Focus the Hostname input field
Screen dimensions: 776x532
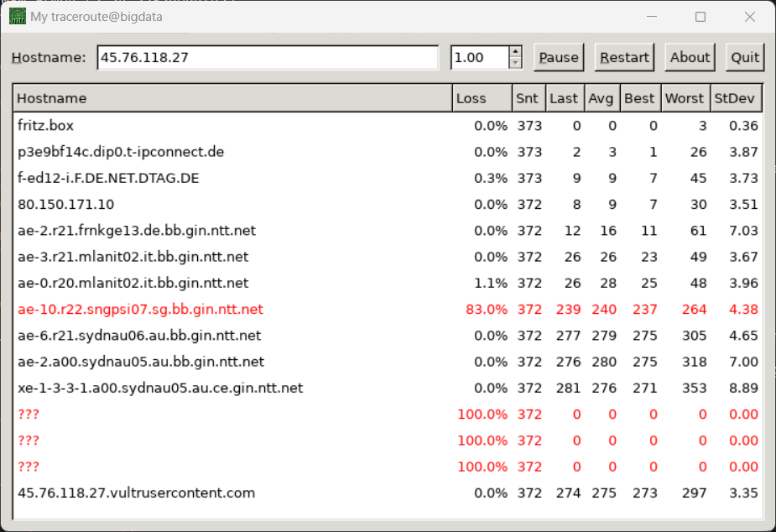(x=268, y=57)
